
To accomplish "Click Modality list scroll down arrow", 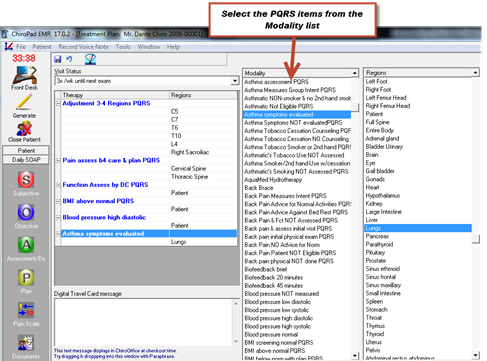I will (355, 356).
